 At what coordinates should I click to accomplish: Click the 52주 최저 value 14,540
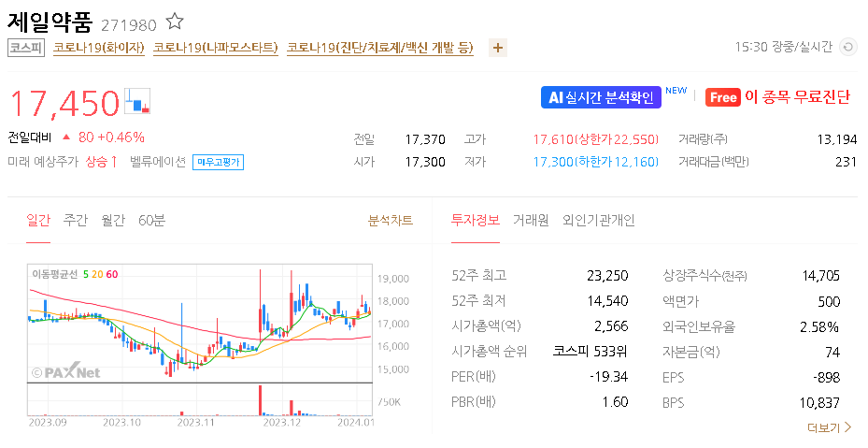(x=608, y=301)
